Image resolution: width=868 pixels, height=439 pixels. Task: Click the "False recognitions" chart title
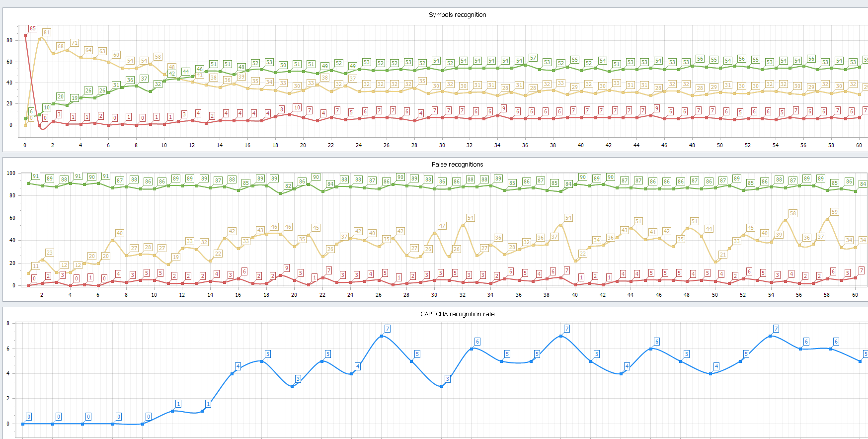click(x=457, y=165)
